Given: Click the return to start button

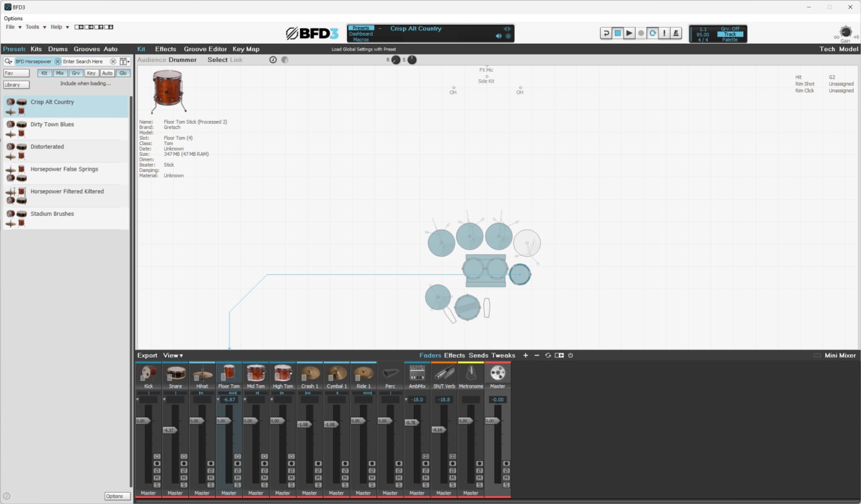Looking at the screenshot, I should 606,33.
